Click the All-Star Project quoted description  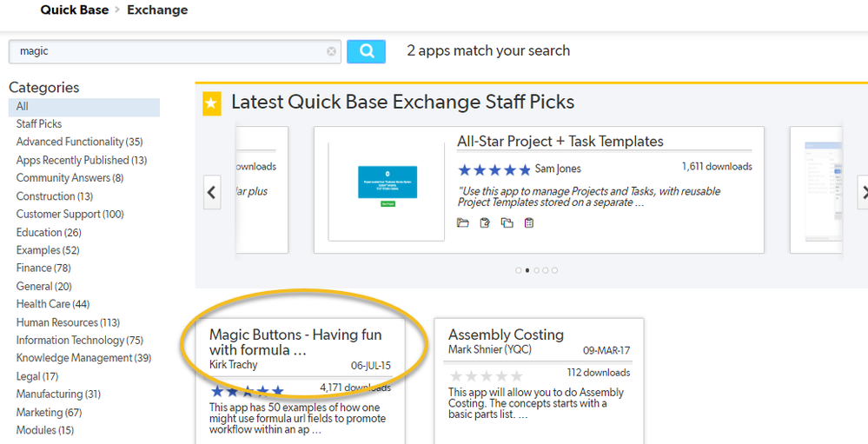589,197
